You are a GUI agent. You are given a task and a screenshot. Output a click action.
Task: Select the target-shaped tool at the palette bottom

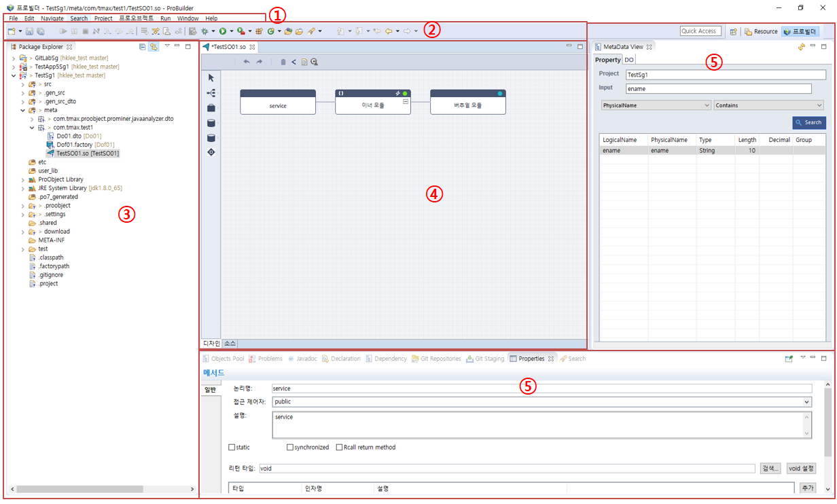[x=211, y=152]
